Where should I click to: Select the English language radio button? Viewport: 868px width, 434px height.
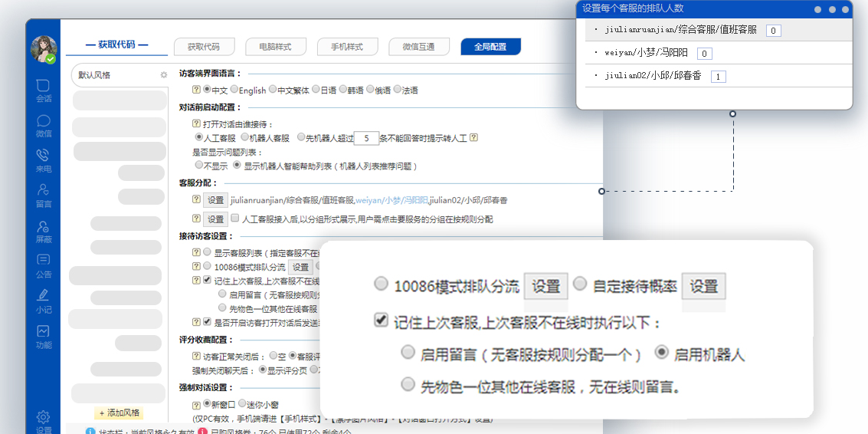234,90
